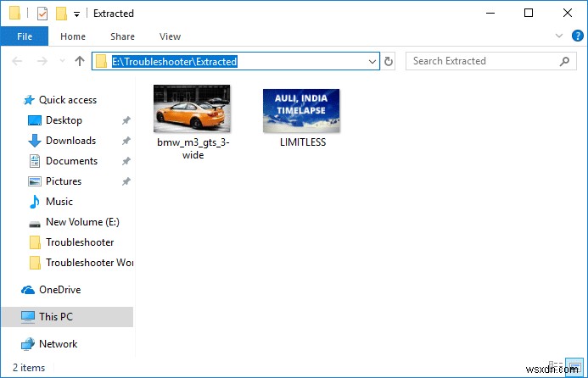The width and height of the screenshot is (588, 378).
Task: Select the bmw_m3_gts_3-wide image thumbnail
Action: 192,108
